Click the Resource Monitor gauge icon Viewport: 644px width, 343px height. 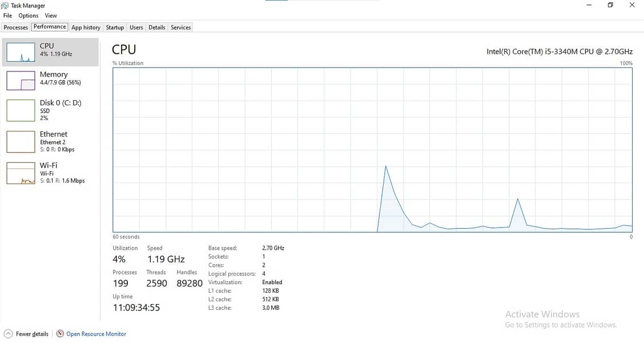pyautogui.click(x=60, y=333)
